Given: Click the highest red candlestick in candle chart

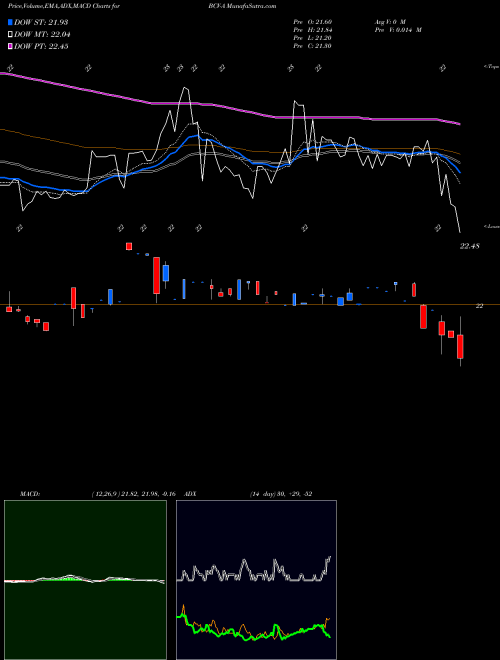Looking at the screenshot, I should [x=129, y=246].
